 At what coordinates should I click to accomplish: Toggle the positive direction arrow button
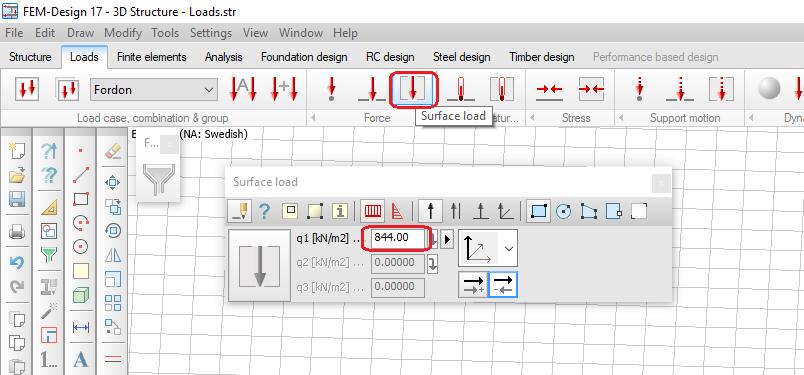473,284
